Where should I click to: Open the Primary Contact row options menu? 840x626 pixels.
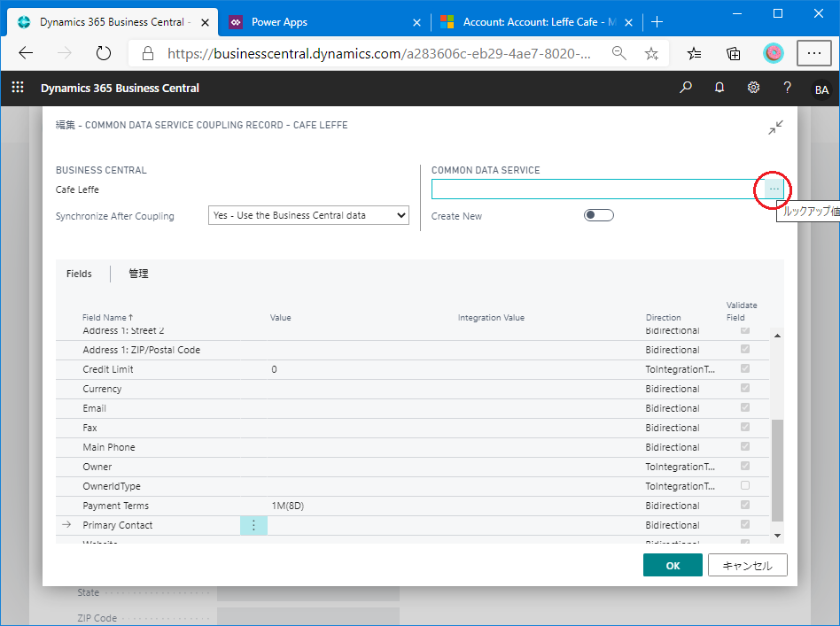point(253,525)
